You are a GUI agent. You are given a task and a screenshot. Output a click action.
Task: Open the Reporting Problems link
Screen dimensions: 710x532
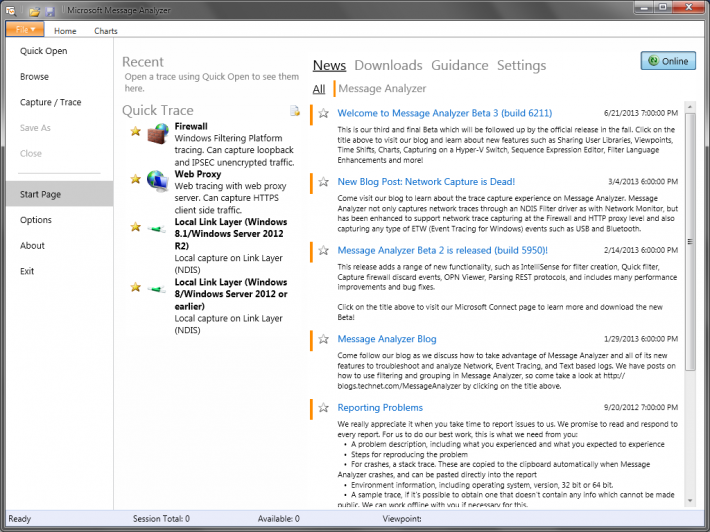(x=380, y=407)
